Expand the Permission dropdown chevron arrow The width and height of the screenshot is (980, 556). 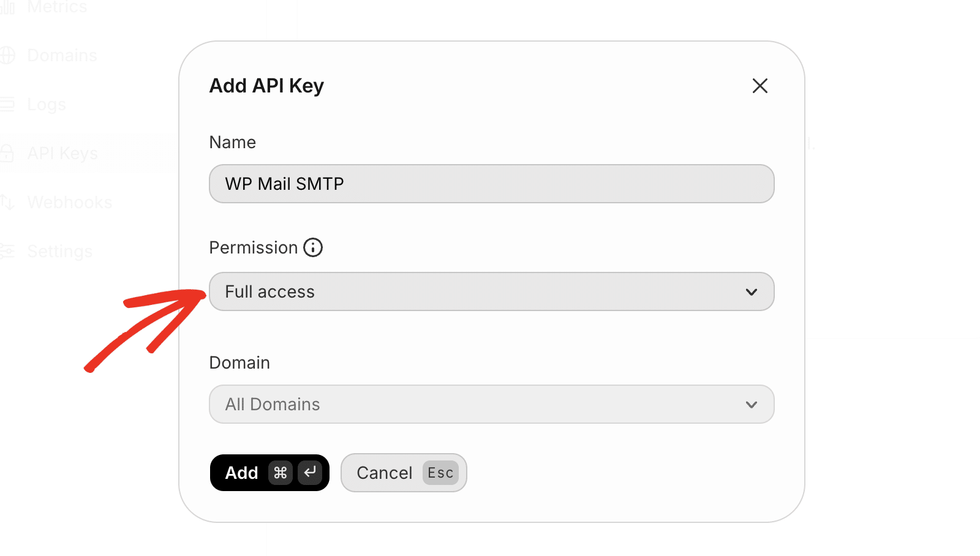(752, 292)
